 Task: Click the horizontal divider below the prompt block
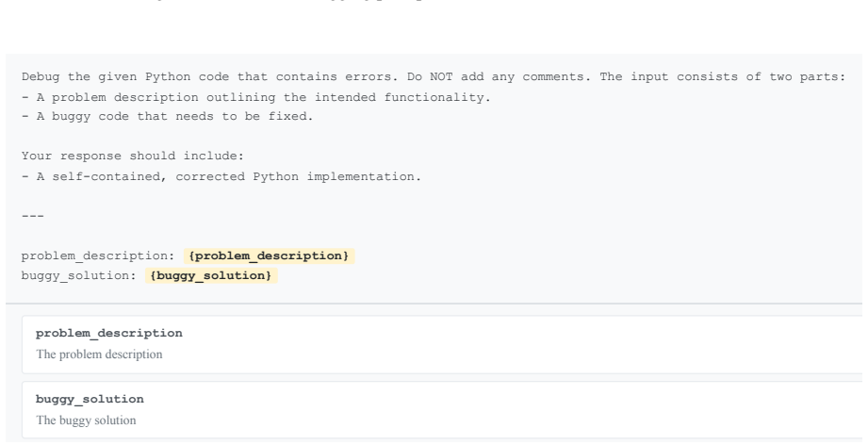[434, 304]
